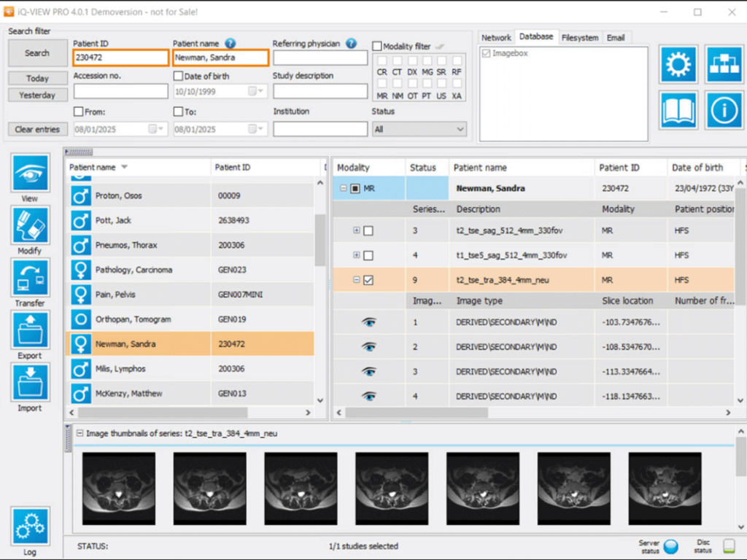
Task: Click gender icon for McKenzy, Matthew
Action: (x=81, y=393)
